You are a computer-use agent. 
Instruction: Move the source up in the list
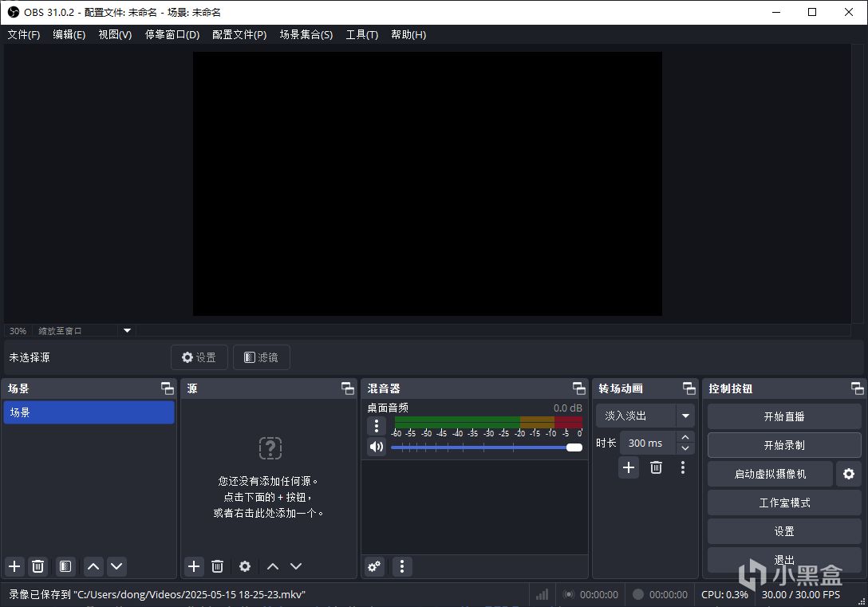click(x=272, y=566)
